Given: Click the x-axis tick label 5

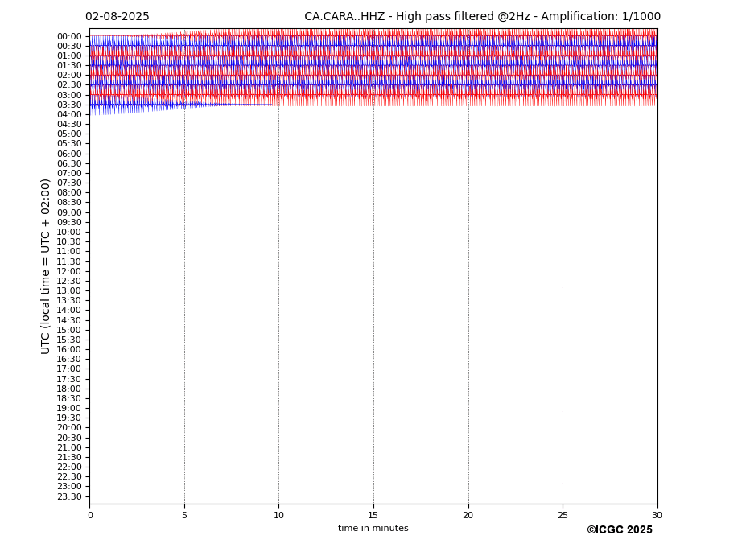Looking at the screenshot, I should [x=184, y=515].
